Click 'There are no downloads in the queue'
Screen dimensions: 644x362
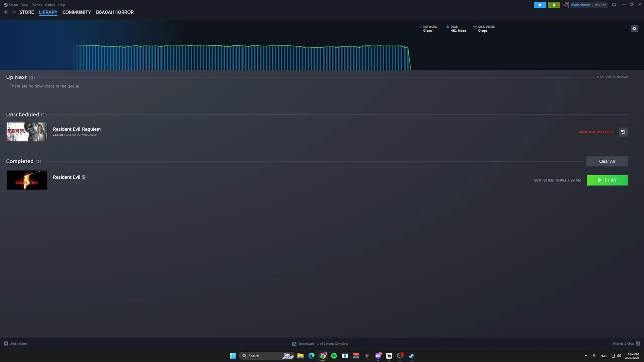tap(44, 86)
